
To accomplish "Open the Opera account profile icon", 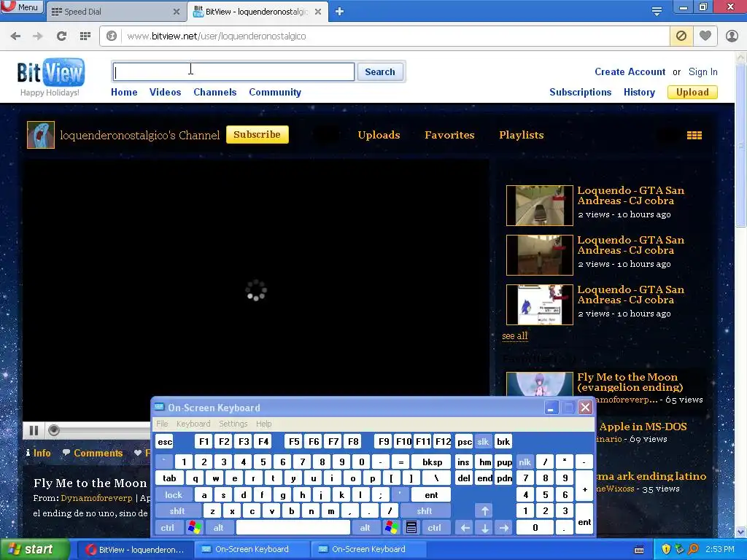I will tap(732, 36).
